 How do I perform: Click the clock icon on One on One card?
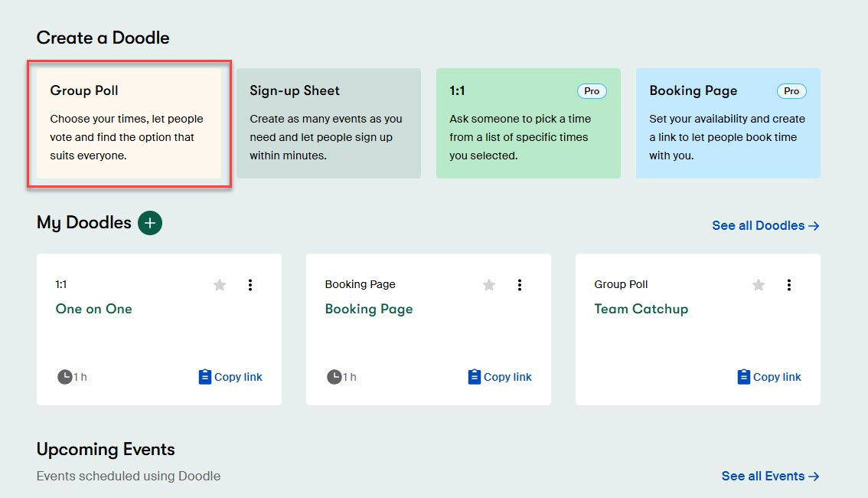coord(65,377)
